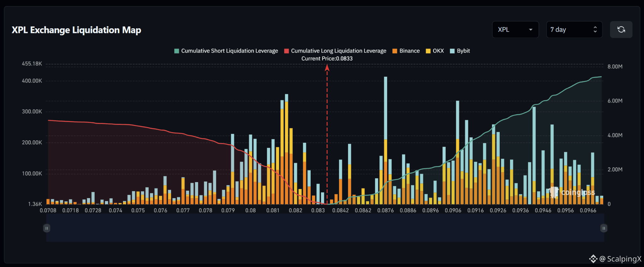Expand the 7 day range selector
Viewport: 644px width, 267px height.
coord(574,30)
